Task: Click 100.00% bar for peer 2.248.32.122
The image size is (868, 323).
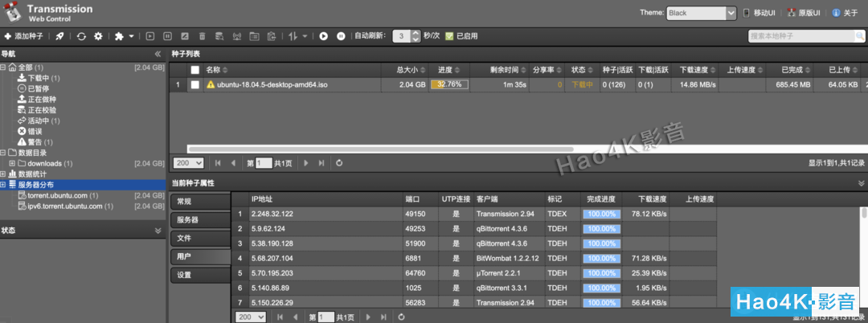Action: click(x=602, y=214)
